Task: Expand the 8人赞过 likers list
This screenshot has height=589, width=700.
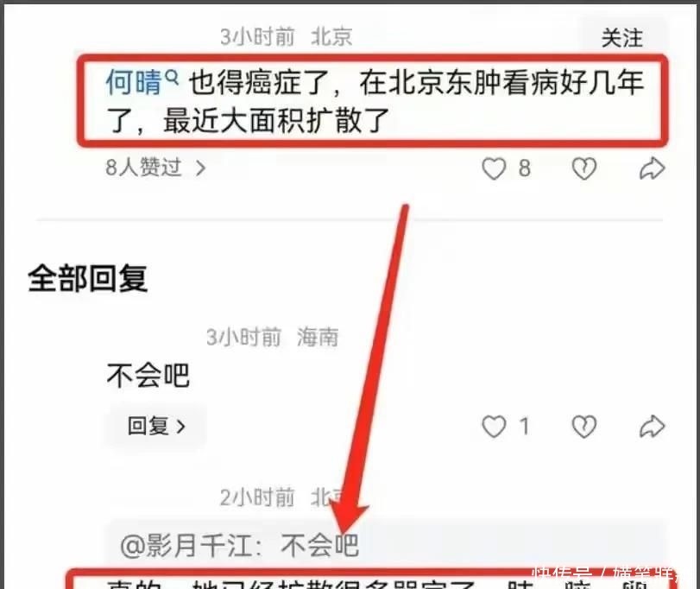Action: 155,168
